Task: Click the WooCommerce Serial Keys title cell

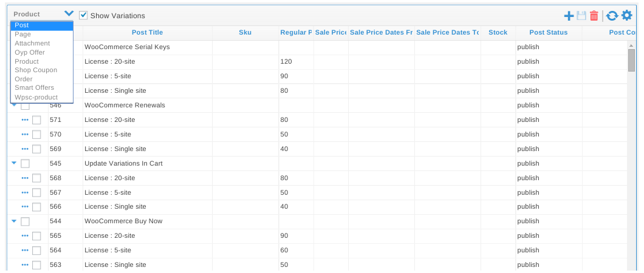Action: pos(148,47)
